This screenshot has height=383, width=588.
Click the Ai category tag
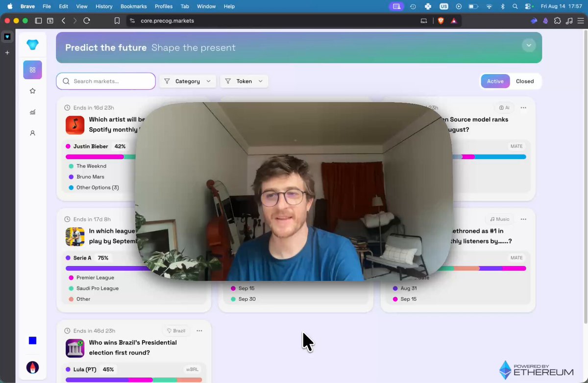[x=504, y=107]
